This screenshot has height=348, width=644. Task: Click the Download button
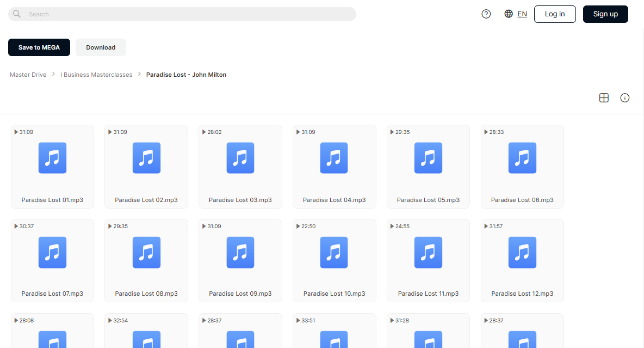tap(101, 47)
